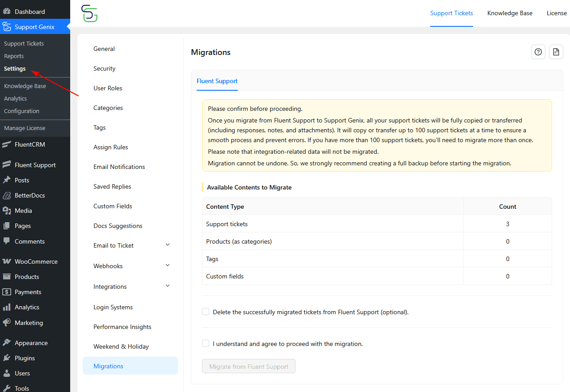Click the Users person icon
Image resolution: width=570 pixels, height=392 pixels.
coord(7,373)
